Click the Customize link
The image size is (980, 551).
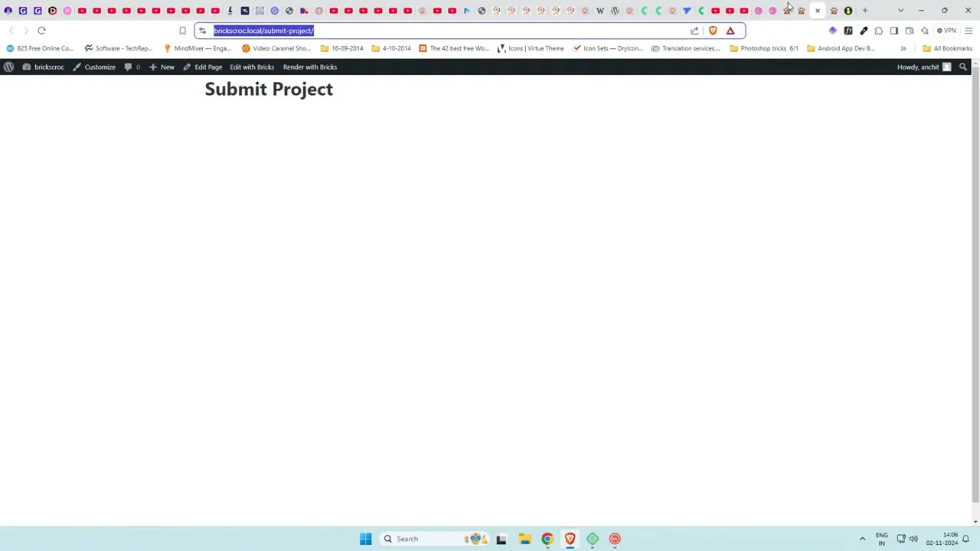pos(100,67)
